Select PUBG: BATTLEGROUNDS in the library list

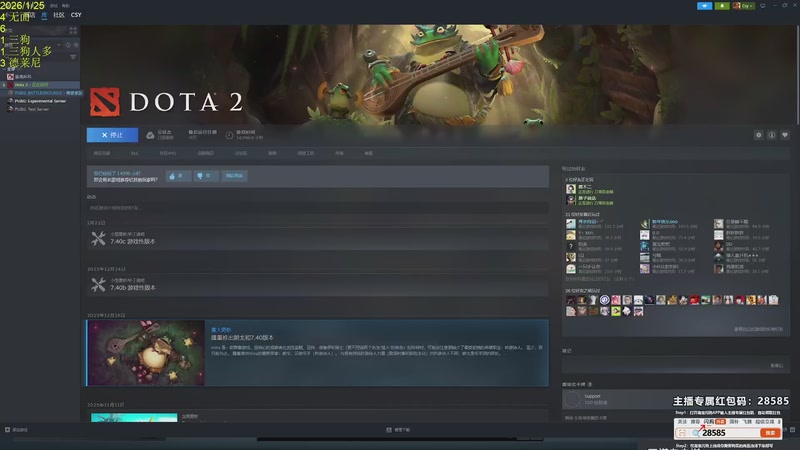(43, 93)
